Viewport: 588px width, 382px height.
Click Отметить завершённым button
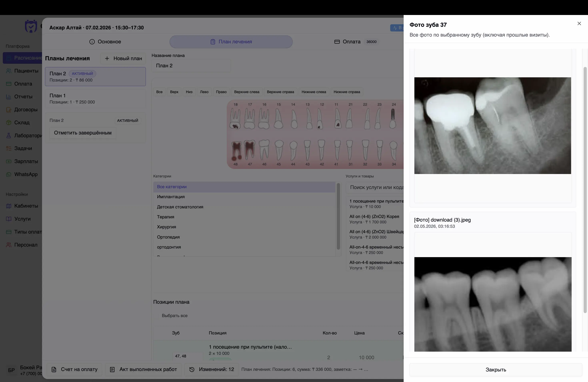click(83, 133)
